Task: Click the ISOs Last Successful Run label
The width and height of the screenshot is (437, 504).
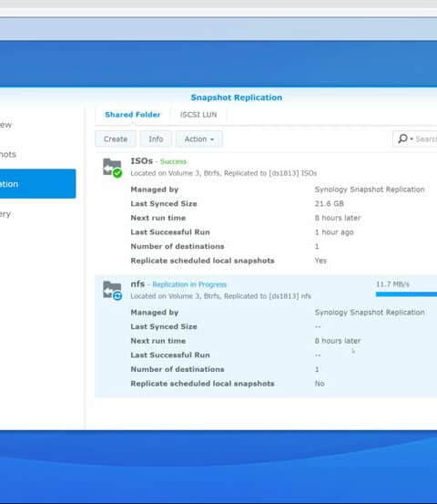Action: [170, 232]
